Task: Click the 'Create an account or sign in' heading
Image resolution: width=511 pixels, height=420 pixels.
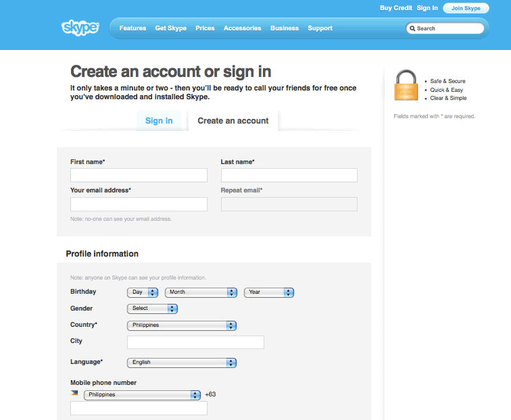Action: [x=171, y=72]
